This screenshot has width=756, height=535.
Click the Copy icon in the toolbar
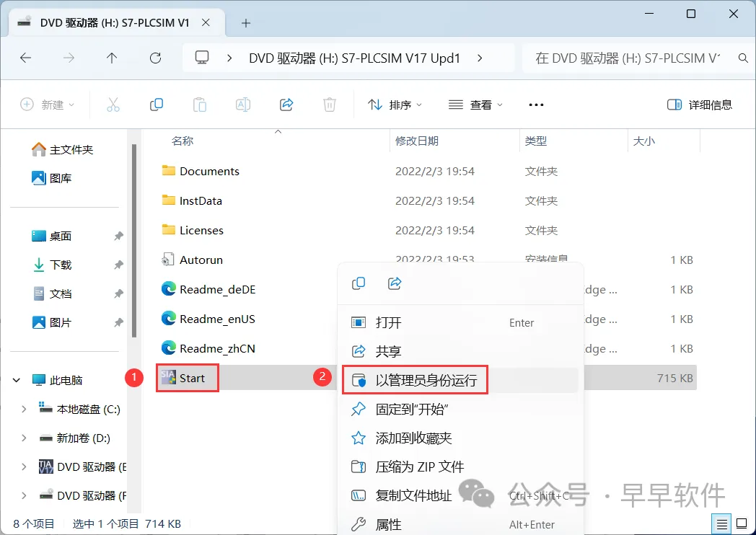coord(157,105)
